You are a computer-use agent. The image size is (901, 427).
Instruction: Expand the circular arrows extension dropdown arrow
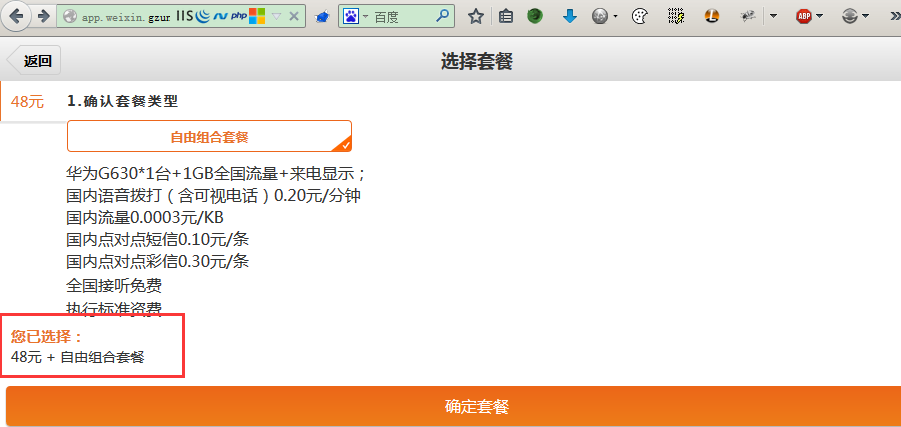coord(865,17)
